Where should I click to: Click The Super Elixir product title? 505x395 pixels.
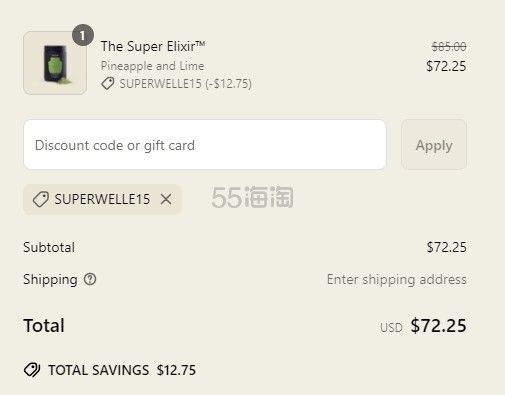click(153, 46)
